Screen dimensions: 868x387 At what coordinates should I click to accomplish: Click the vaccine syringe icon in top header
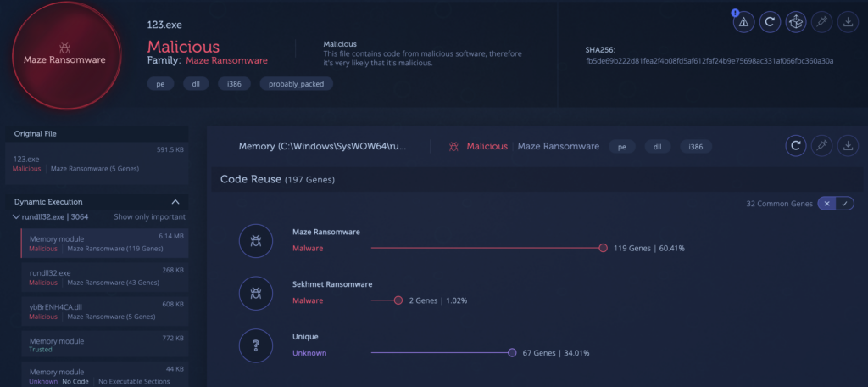821,22
